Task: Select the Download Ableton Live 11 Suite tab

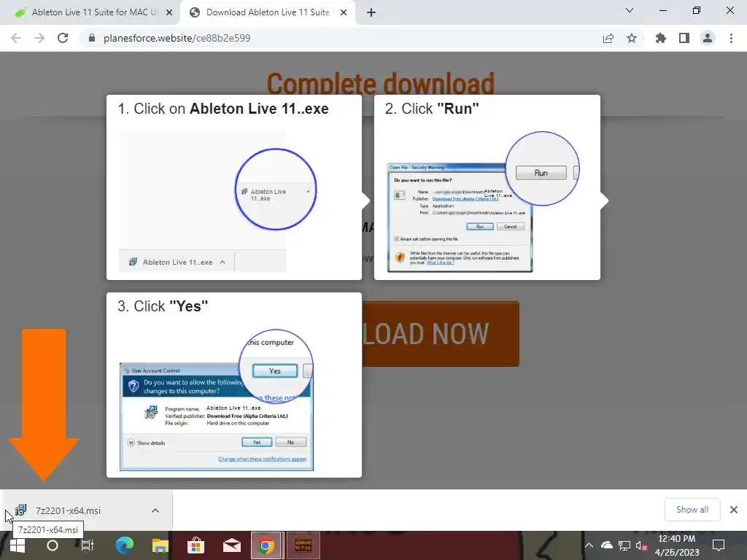Action: click(267, 12)
